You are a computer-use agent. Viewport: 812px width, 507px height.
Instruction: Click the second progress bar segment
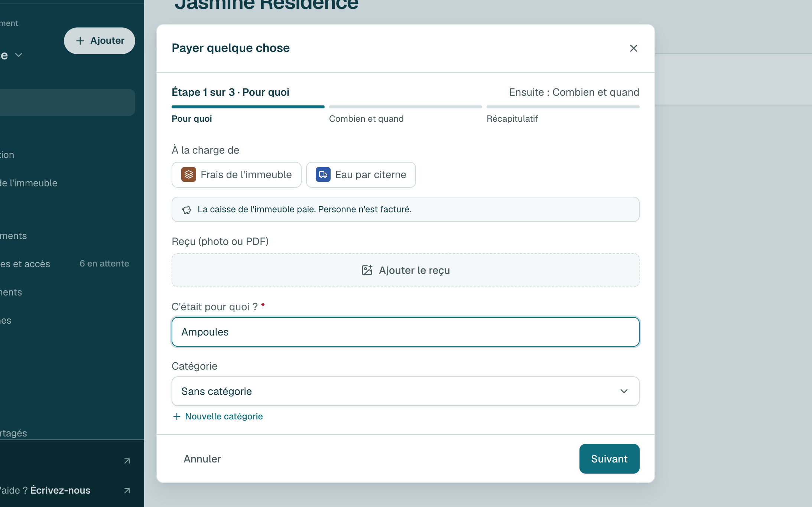(x=406, y=107)
